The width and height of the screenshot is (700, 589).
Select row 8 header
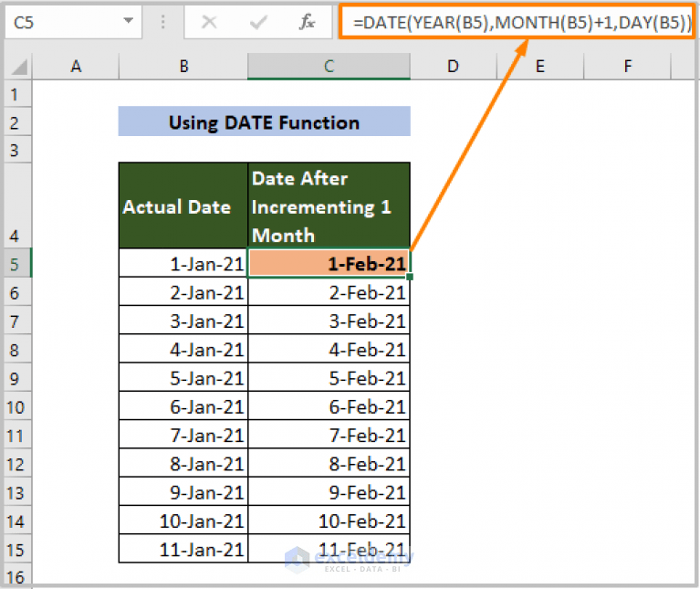pyautogui.click(x=17, y=349)
